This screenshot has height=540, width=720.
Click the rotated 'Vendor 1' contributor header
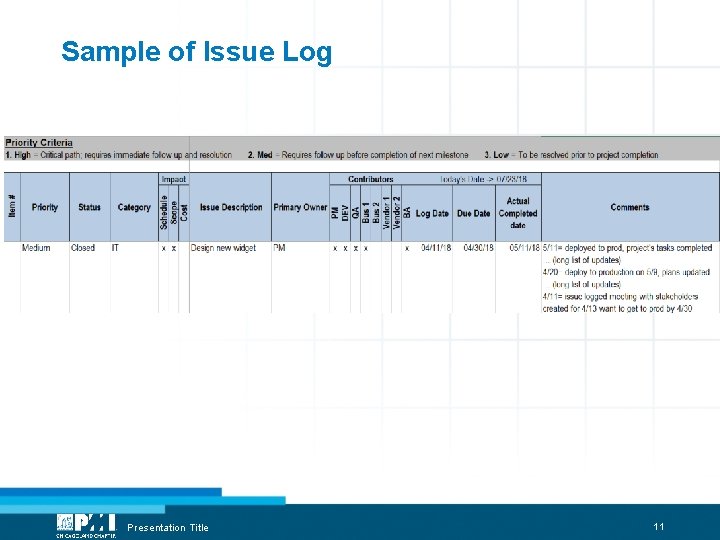pos(386,213)
